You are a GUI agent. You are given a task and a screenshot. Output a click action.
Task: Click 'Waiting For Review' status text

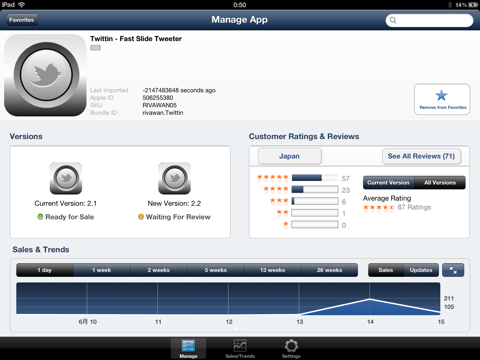[x=178, y=217]
